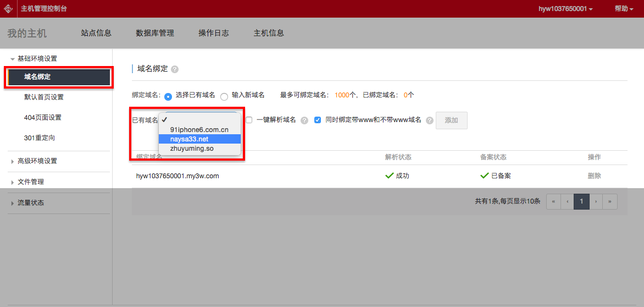Click help icon beside 一键解析域名

[304, 120]
